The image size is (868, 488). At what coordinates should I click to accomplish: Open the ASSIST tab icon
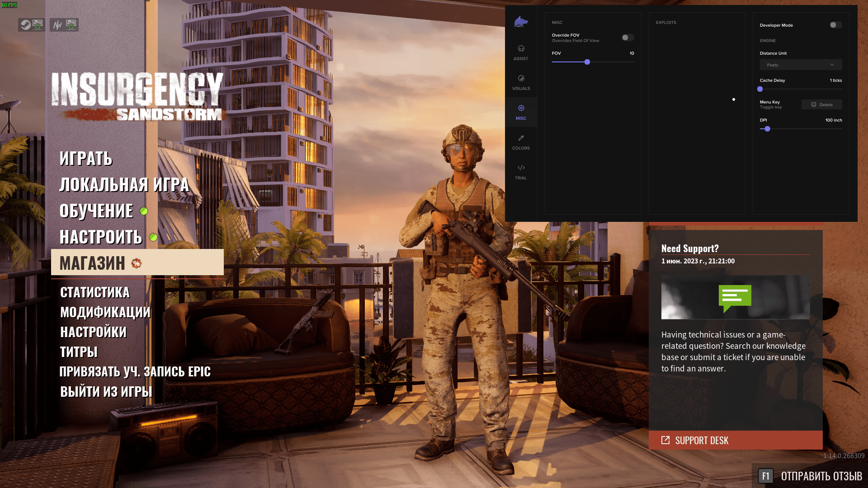(521, 48)
